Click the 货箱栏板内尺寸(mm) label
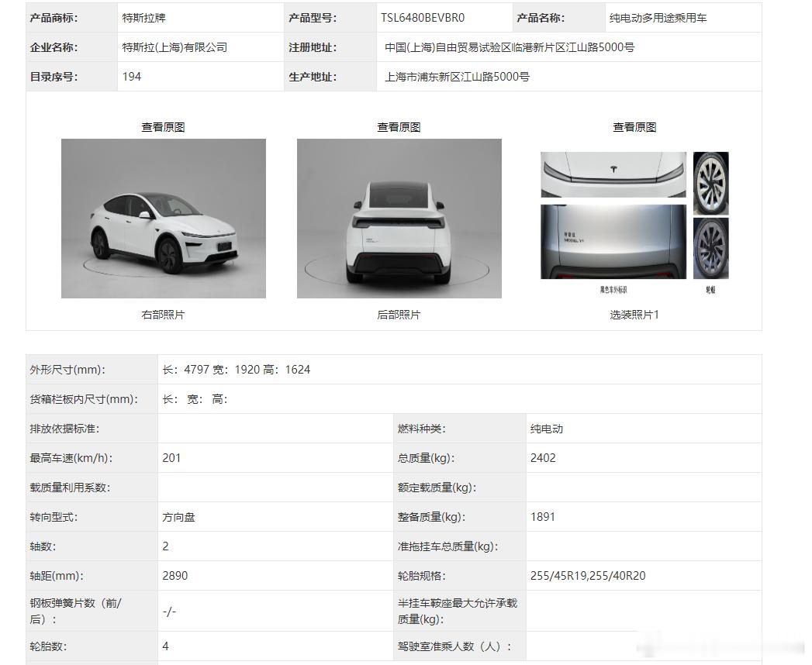 coord(84,399)
